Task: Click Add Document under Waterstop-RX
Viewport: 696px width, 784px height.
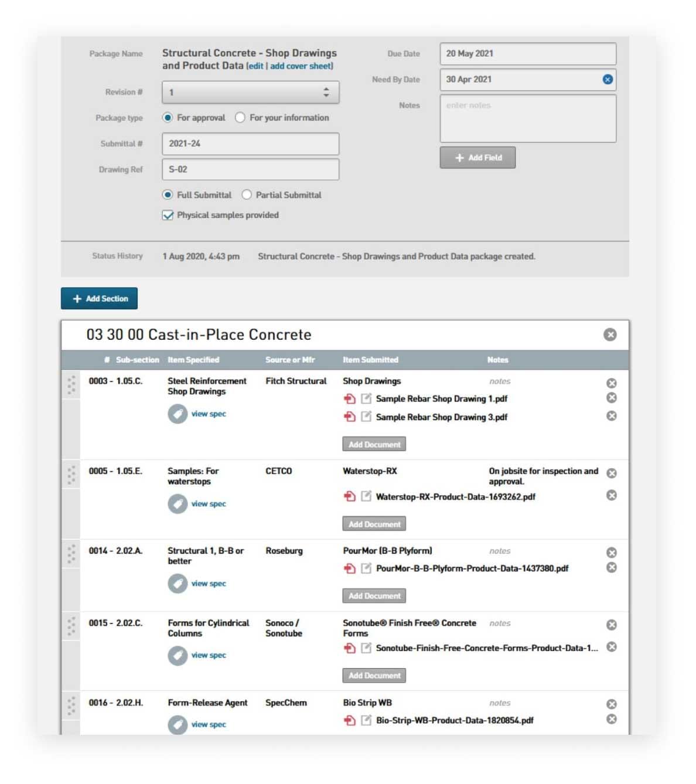Action: pos(374,524)
